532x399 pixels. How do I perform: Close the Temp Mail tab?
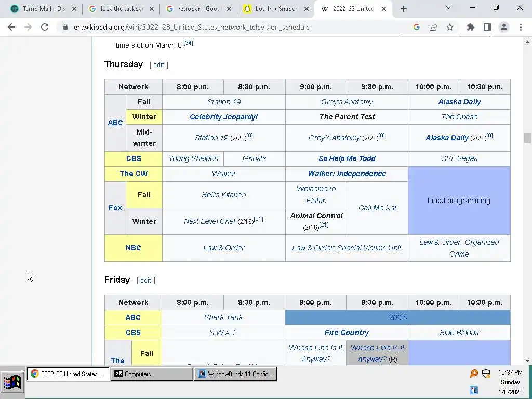74,9
